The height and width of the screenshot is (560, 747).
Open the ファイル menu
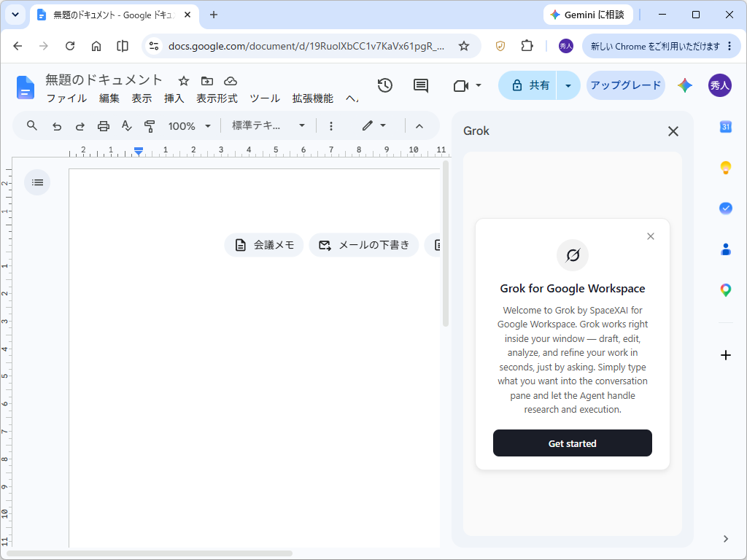tap(66, 98)
